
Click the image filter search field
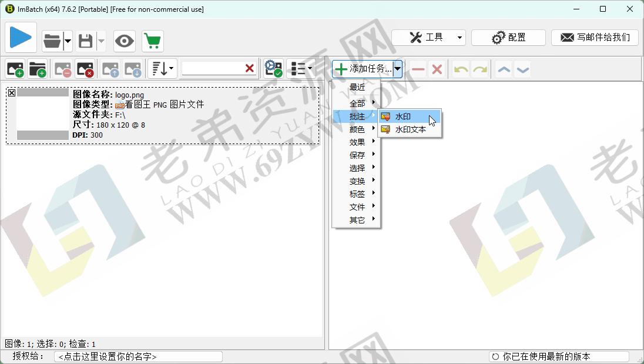click(212, 68)
